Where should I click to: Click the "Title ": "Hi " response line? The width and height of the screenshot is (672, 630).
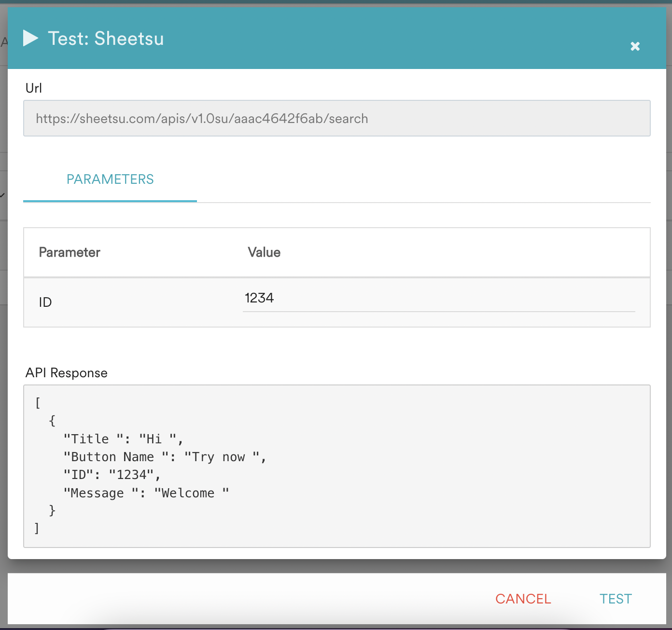124,439
